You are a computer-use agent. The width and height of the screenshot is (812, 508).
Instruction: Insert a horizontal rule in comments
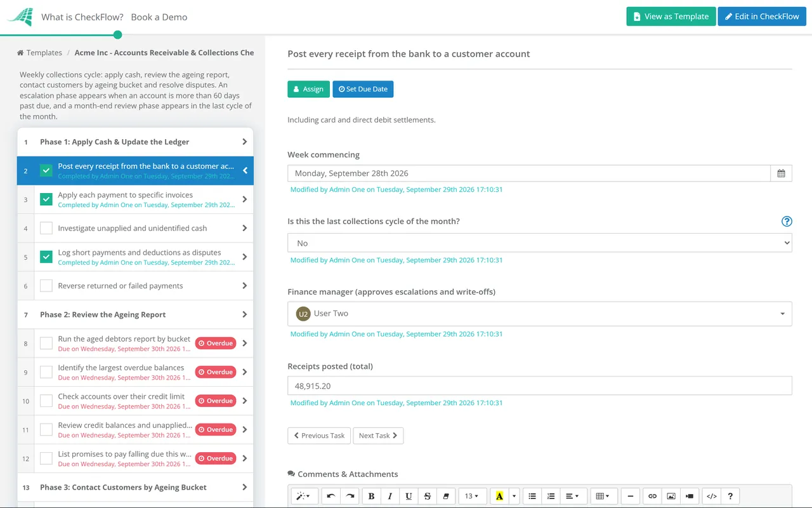[630, 497]
